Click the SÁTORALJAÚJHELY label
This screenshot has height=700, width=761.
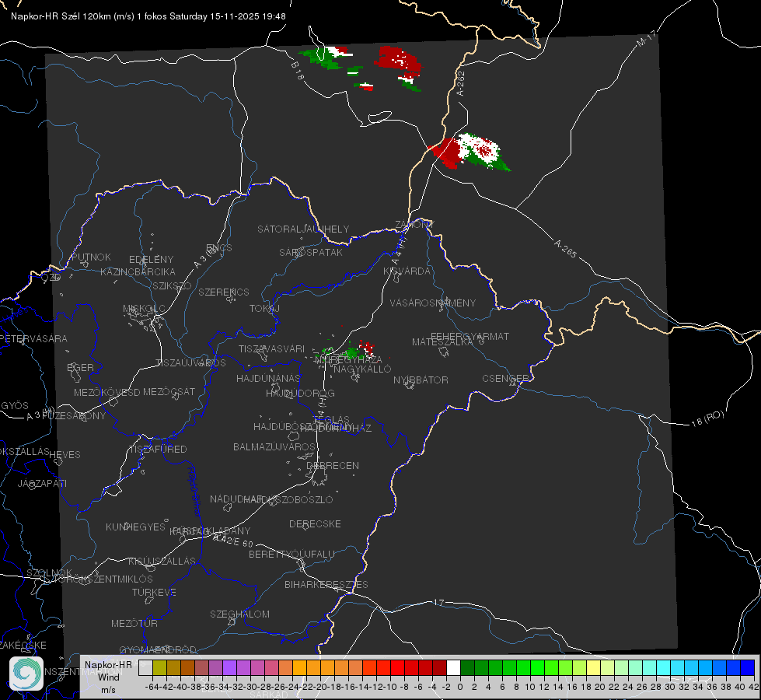click(303, 229)
